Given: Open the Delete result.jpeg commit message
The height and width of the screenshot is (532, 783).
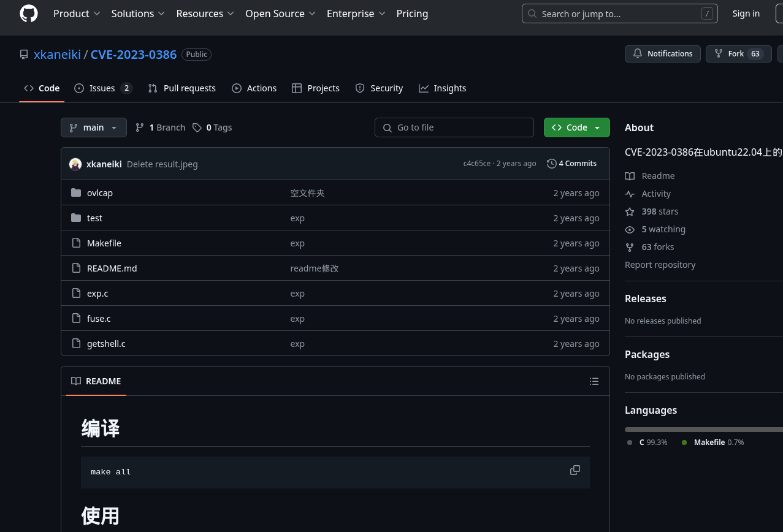Looking at the screenshot, I should [x=162, y=164].
